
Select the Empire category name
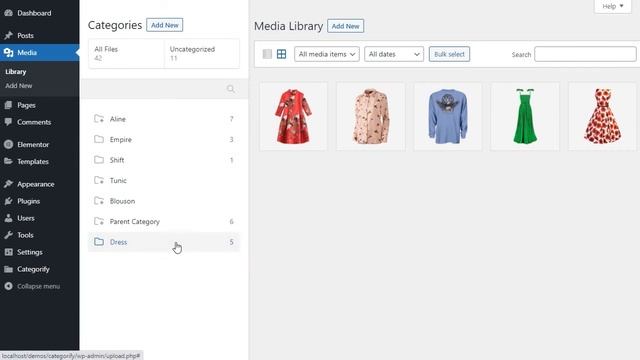pos(120,140)
